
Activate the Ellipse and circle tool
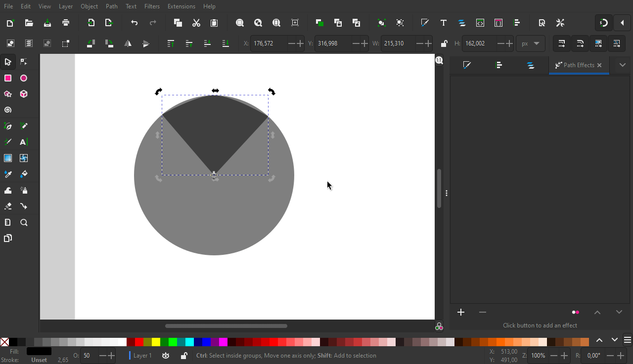(x=23, y=78)
